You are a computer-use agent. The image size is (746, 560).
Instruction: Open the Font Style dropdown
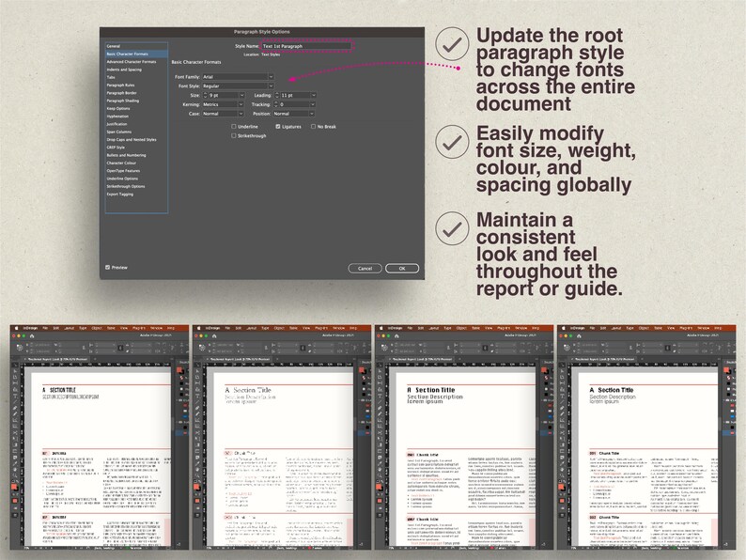pyautogui.click(x=238, y=86)
